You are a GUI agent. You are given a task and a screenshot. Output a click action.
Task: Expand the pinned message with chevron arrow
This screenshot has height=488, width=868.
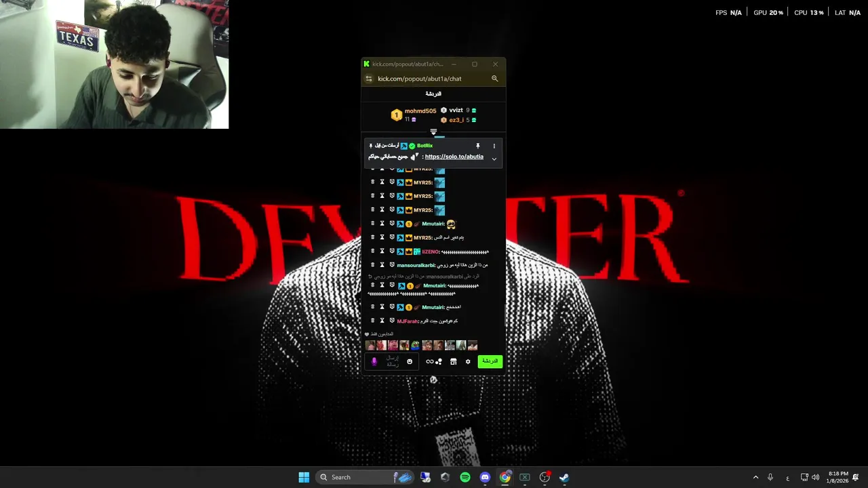[494, 159]
